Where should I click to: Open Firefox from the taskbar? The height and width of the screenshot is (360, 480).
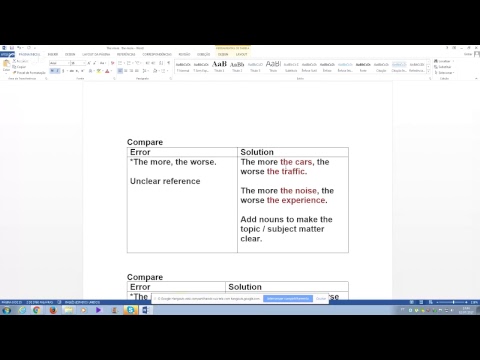click(53, 310)
